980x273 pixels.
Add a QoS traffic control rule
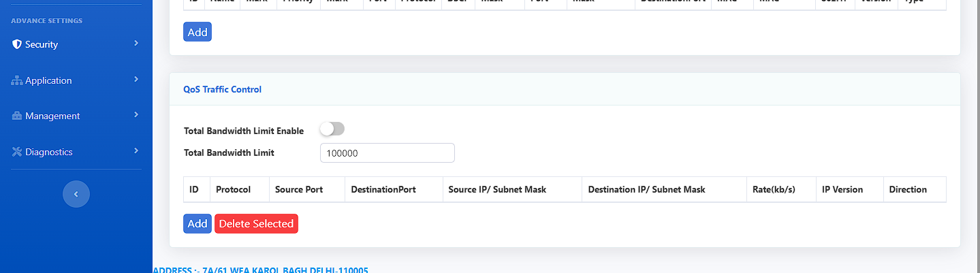(x=197, y=223)
